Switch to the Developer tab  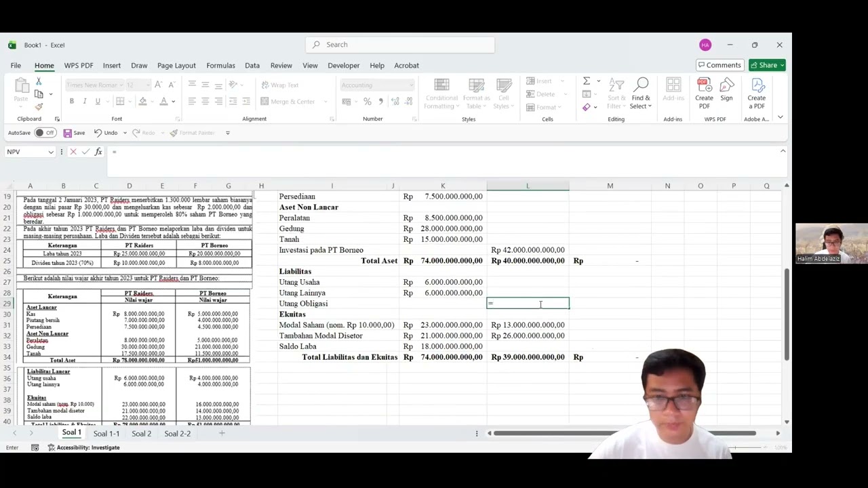[x=344, y=66]
